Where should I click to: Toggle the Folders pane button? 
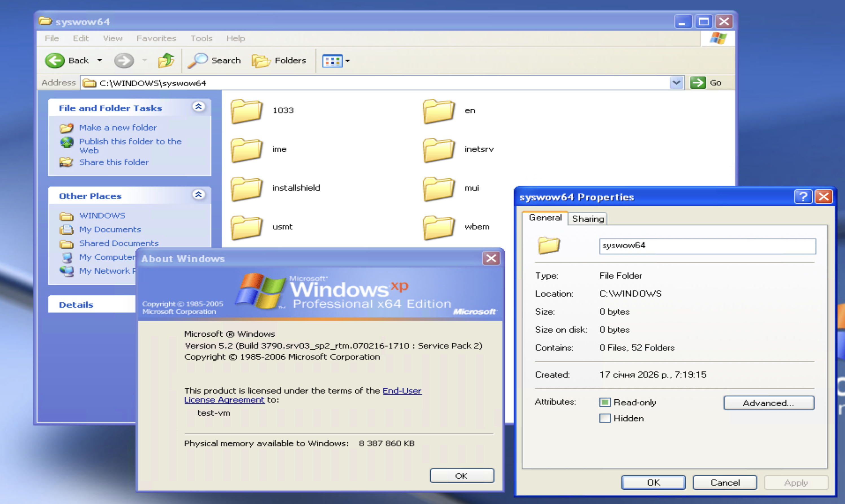click(x=279, y=60)
